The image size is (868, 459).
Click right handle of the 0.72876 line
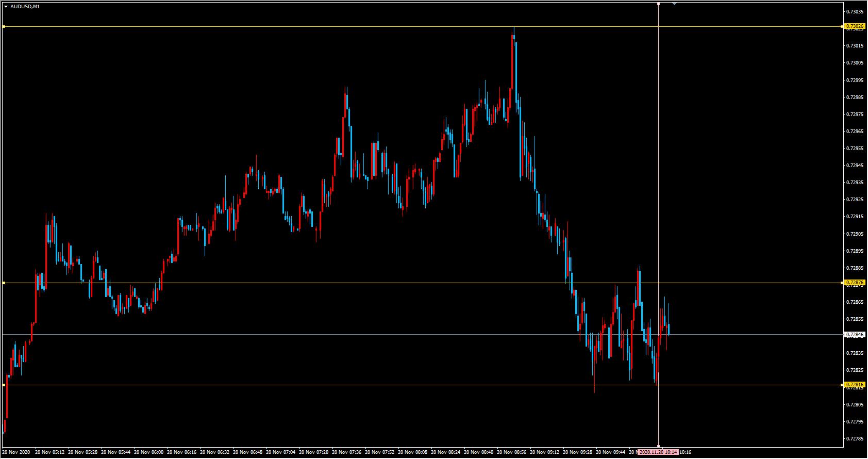coord(843,283)
